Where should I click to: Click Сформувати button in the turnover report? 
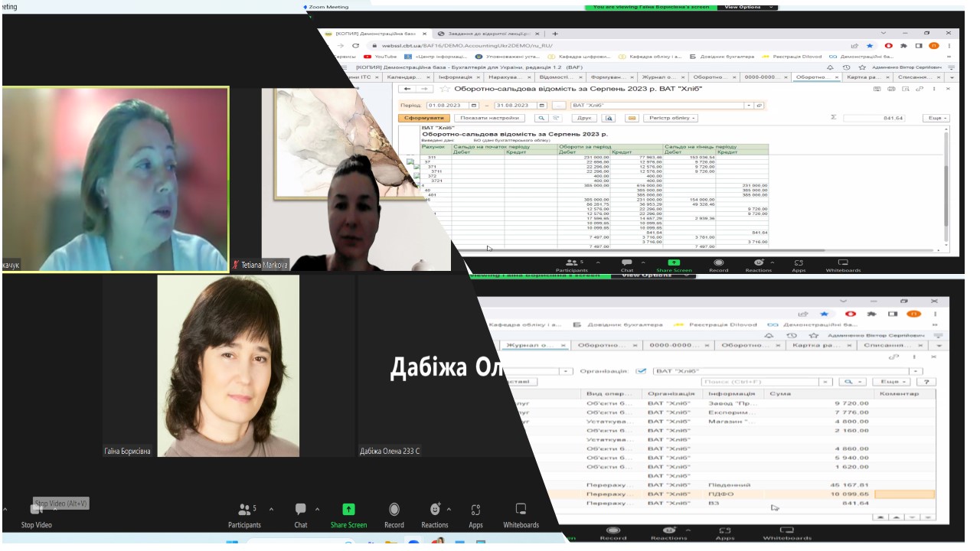click(424, 118)
